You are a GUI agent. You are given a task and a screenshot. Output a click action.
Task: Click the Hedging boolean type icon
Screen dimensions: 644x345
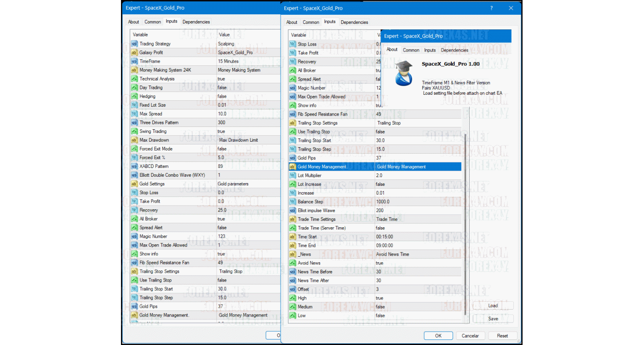point(134,96)
